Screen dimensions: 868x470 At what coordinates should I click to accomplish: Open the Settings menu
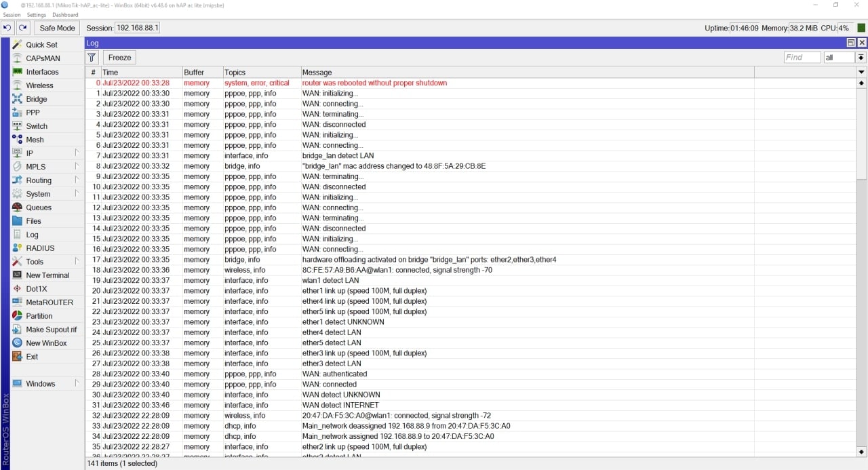click(37, 15)
